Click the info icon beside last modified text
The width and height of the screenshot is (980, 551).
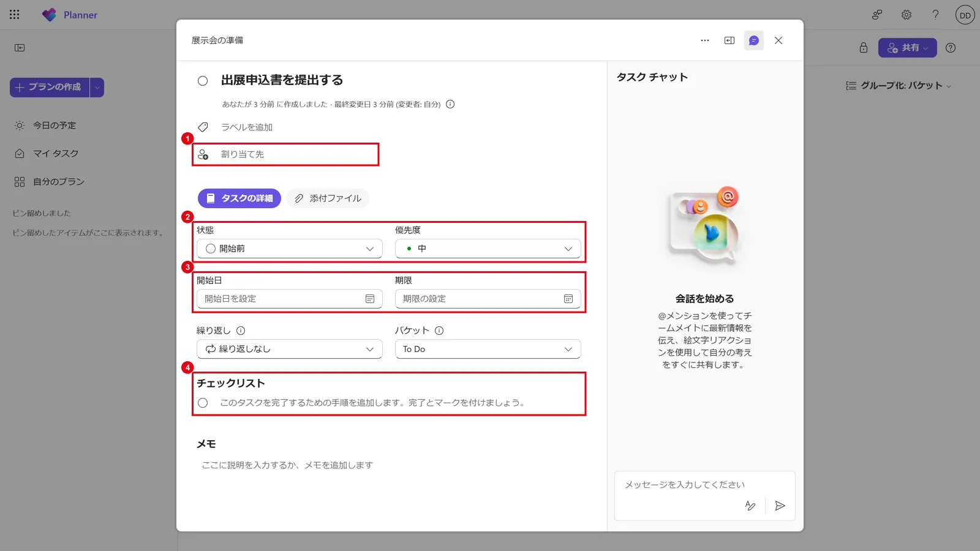point(450,104)
